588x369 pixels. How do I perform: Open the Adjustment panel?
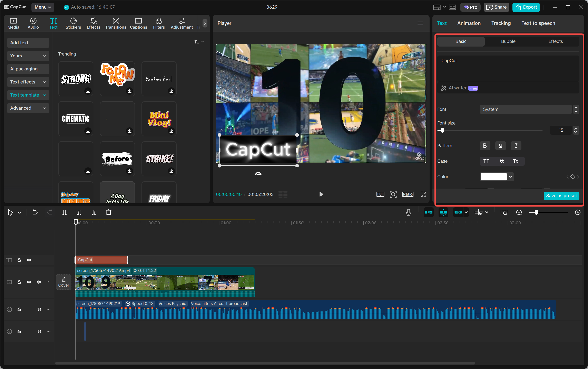coord(181,23)
